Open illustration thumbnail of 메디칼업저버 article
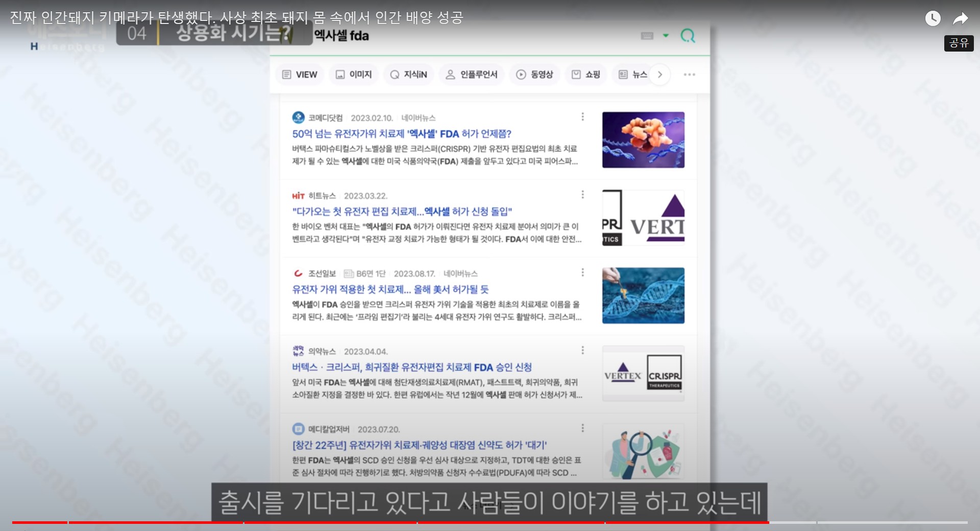Screen dimensions: 980x531 pyautogui.click(x=643, y=451)
